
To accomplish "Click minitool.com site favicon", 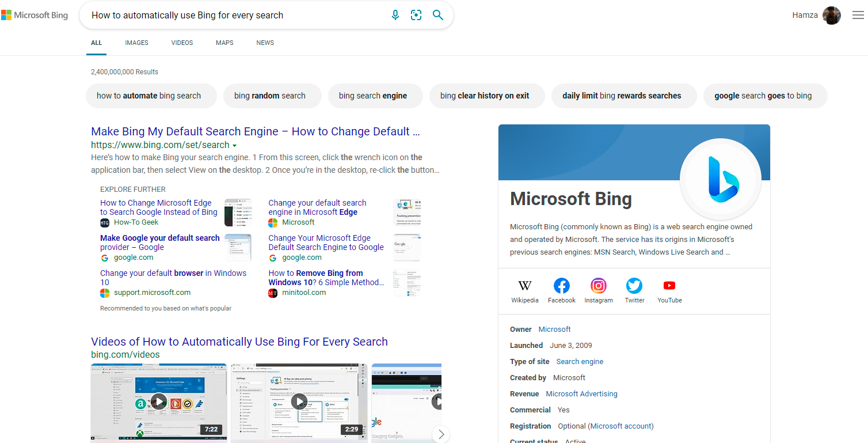I will click(273, 293).
